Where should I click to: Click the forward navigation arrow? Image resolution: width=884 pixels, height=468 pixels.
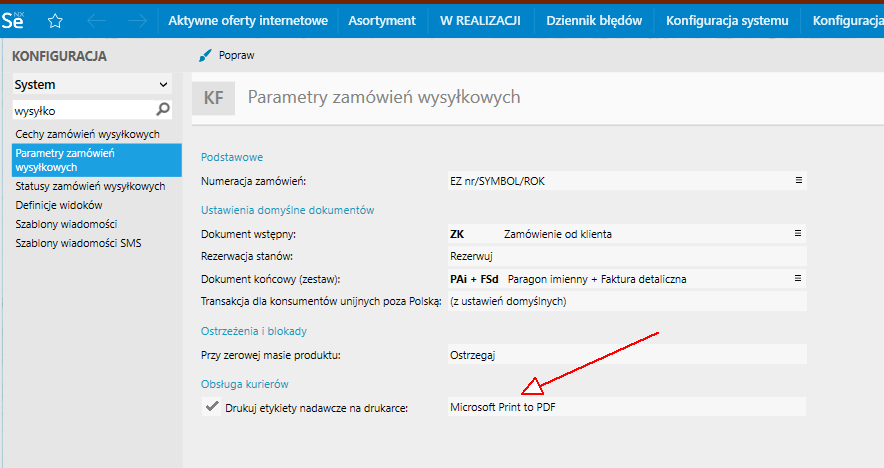(136, 21)
